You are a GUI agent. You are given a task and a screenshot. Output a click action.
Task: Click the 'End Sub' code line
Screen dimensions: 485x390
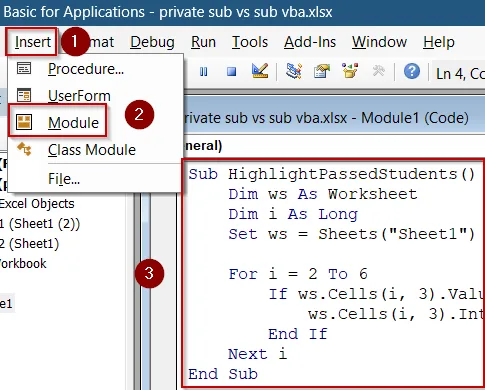coord(223,374)
